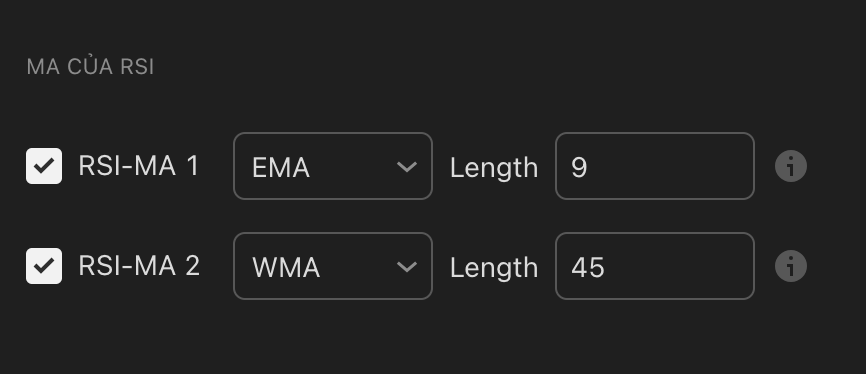This screenshot has height=374, width=866.
Task: Show tooltip for the length 45 row
Action: (x=791, y=266)
